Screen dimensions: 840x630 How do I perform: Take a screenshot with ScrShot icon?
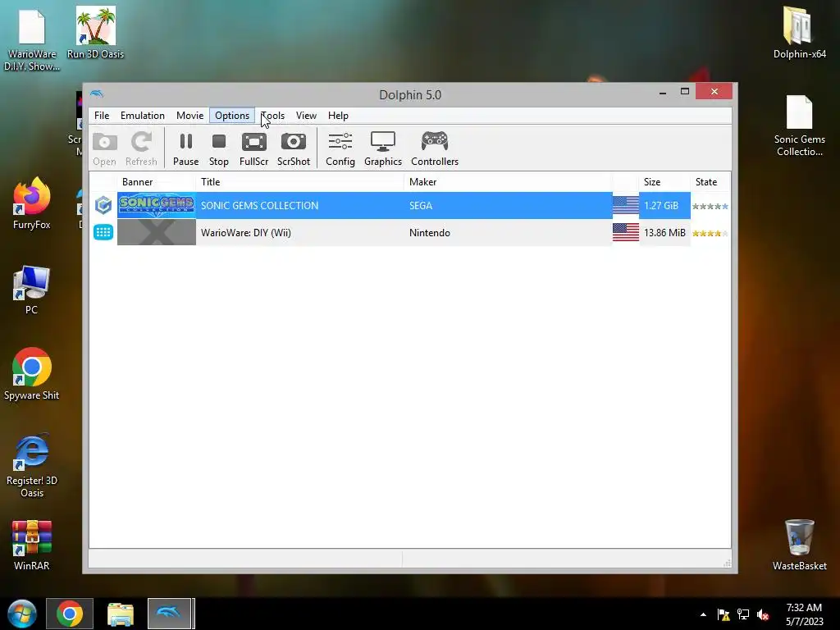click(294, 148)
